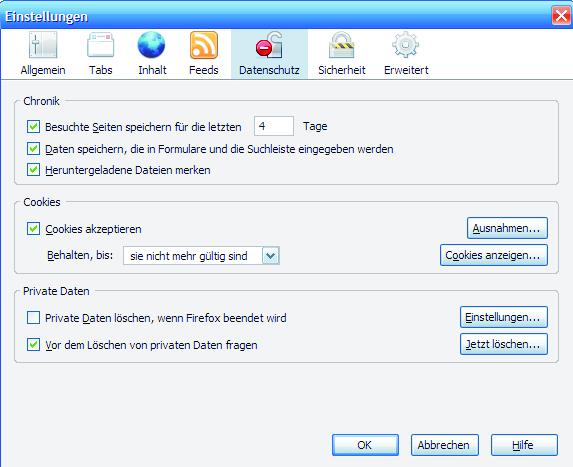This screenshot has width=573, height=467.
Task: Select the Feeds RSS icon
Action: click(204, 45)
